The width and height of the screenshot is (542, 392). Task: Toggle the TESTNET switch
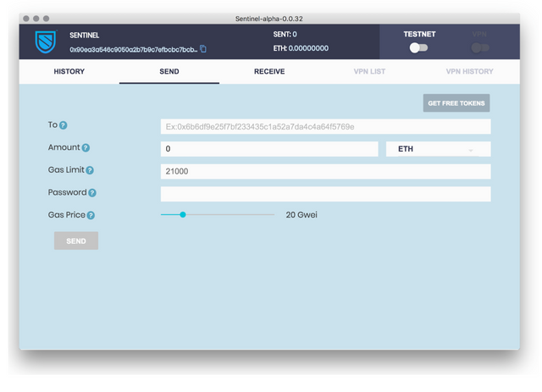pos(418,47)
